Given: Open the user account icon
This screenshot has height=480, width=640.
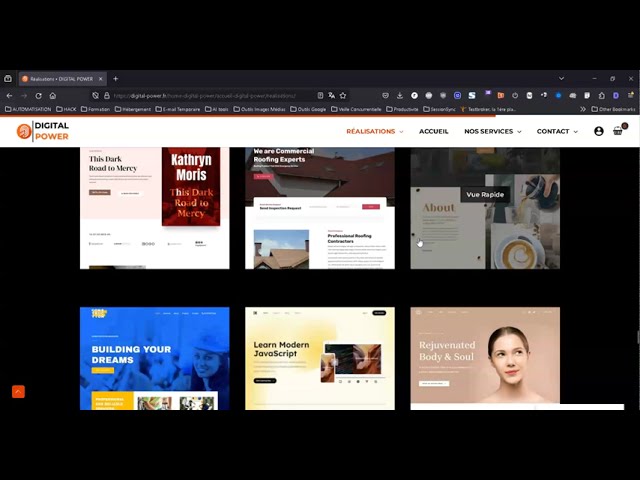Looking at the screenshot, I should coord(599,131).
